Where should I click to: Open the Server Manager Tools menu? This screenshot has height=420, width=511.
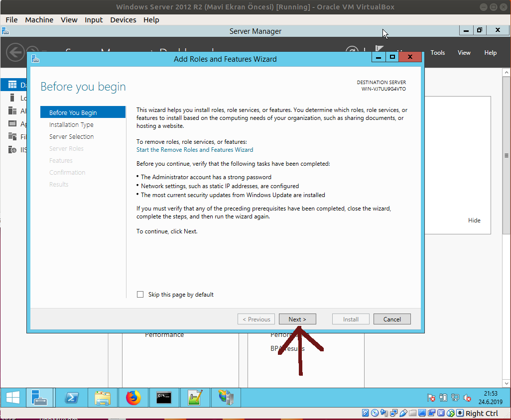click(x=438, y=52)
